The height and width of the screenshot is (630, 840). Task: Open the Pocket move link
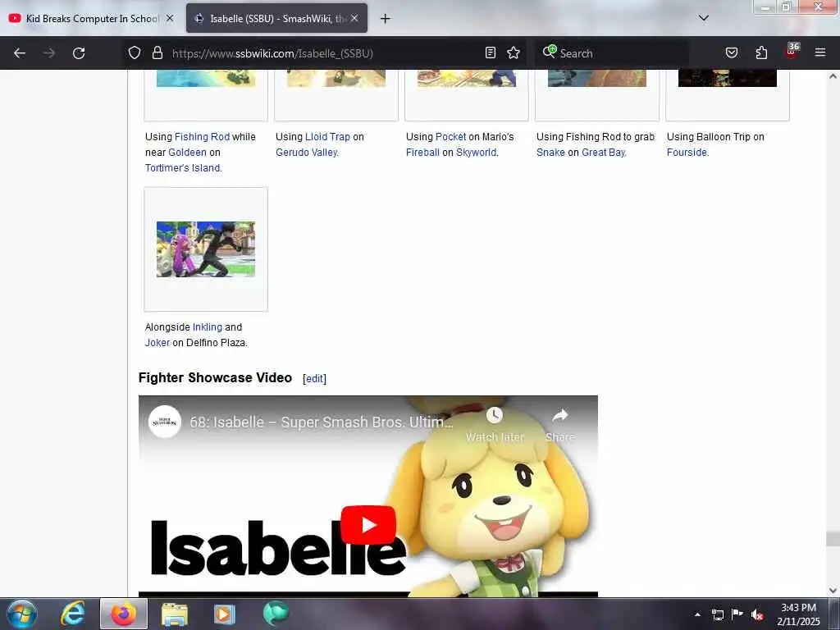(450, 137)
